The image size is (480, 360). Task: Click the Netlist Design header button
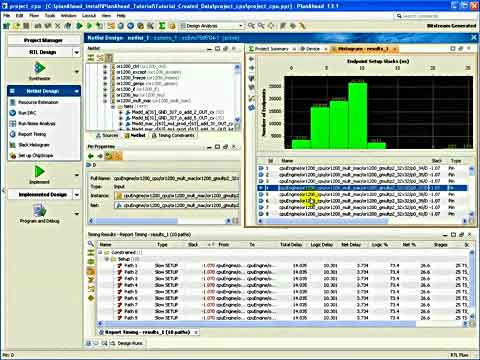click(x=43, y=91)
